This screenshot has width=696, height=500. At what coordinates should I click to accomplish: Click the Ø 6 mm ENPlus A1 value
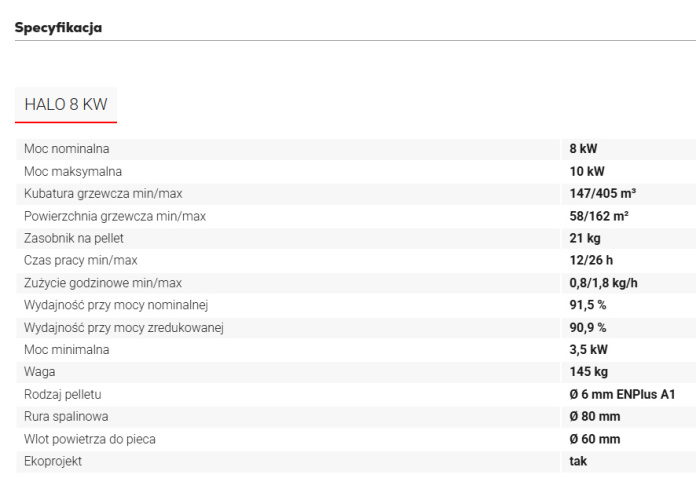pos(622,394)
